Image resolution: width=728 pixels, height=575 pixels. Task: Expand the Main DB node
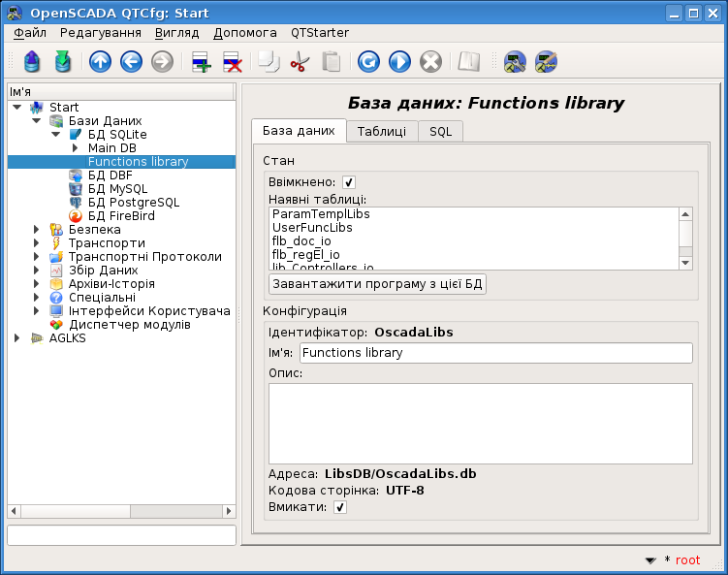[x=76, y=148]
